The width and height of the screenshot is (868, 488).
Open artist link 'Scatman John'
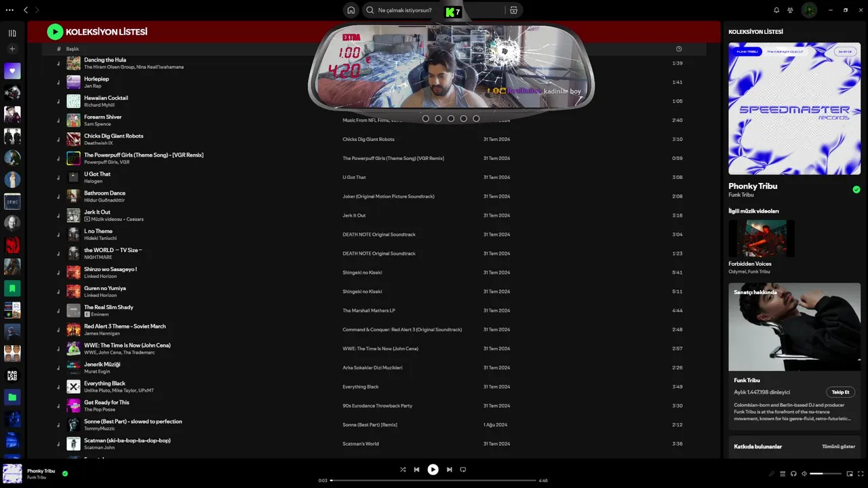click(x=99, y=447)
